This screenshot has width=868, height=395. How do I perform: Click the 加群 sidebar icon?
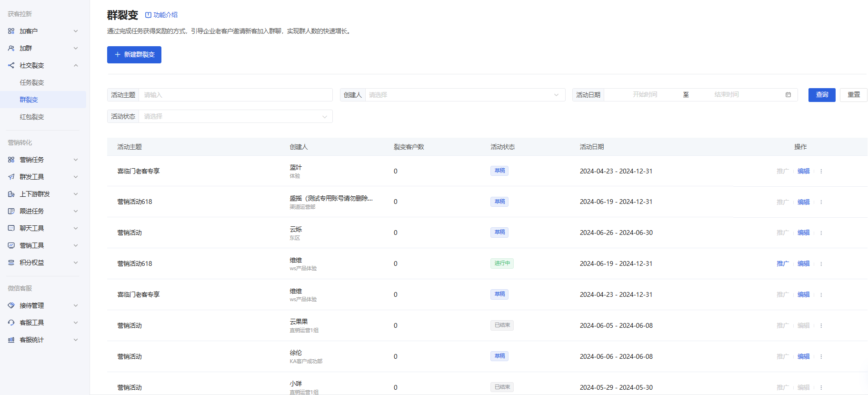coord(11,48)
